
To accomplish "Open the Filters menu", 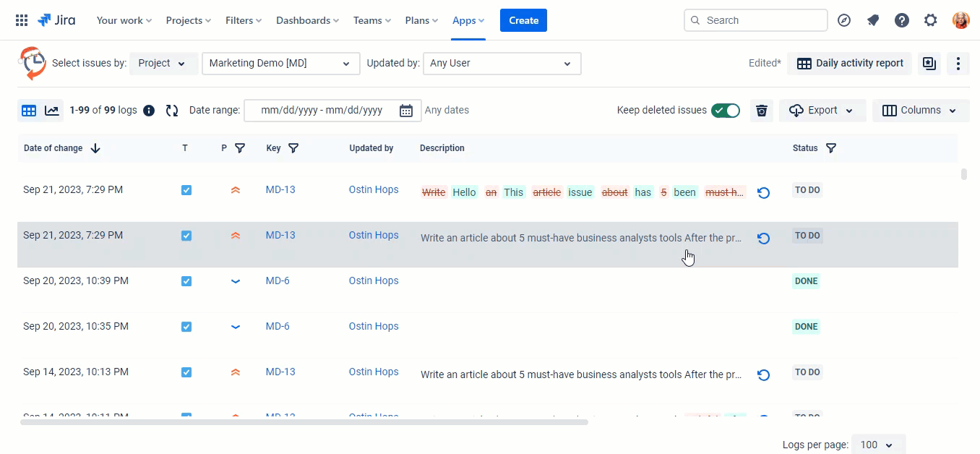I will [x=244, y=20].
